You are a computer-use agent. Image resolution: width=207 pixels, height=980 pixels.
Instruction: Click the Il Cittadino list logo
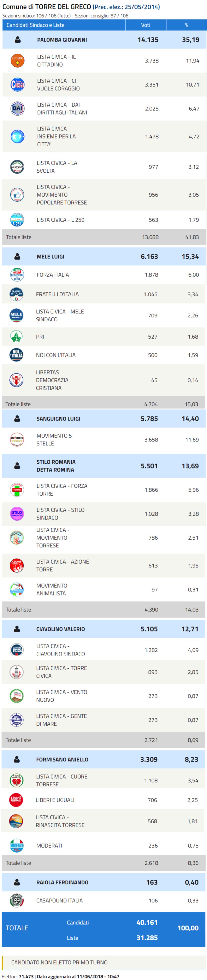[x=17, y=61]
